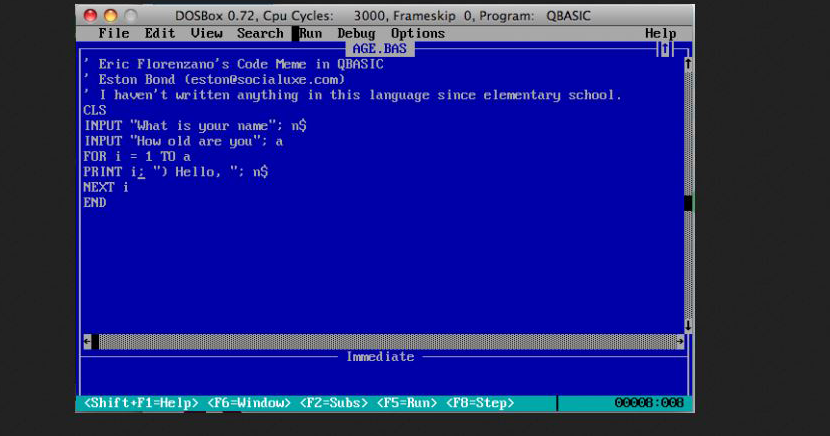830x436 pixels.
Task: Open the Edit menu
Action: pyautogui.click(x=160, y=33)
